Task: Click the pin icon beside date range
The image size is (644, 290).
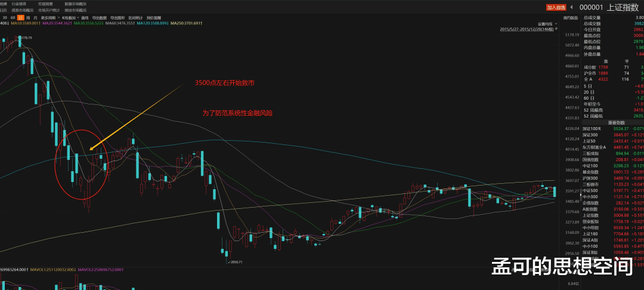Action: (x=556, y=29)
